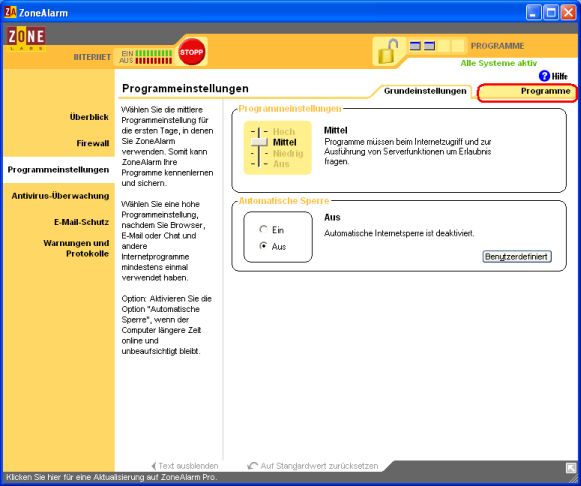The width and height of the screenshot is (581, 486).
Task: Click the resize corner icon at bottom right
Action: click(571, 468)
